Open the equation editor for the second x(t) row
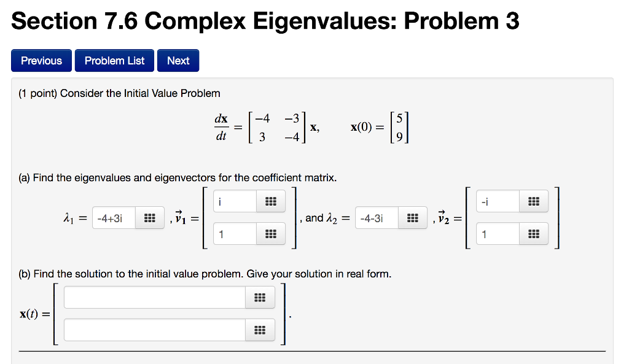 click(x=260, y=330)
